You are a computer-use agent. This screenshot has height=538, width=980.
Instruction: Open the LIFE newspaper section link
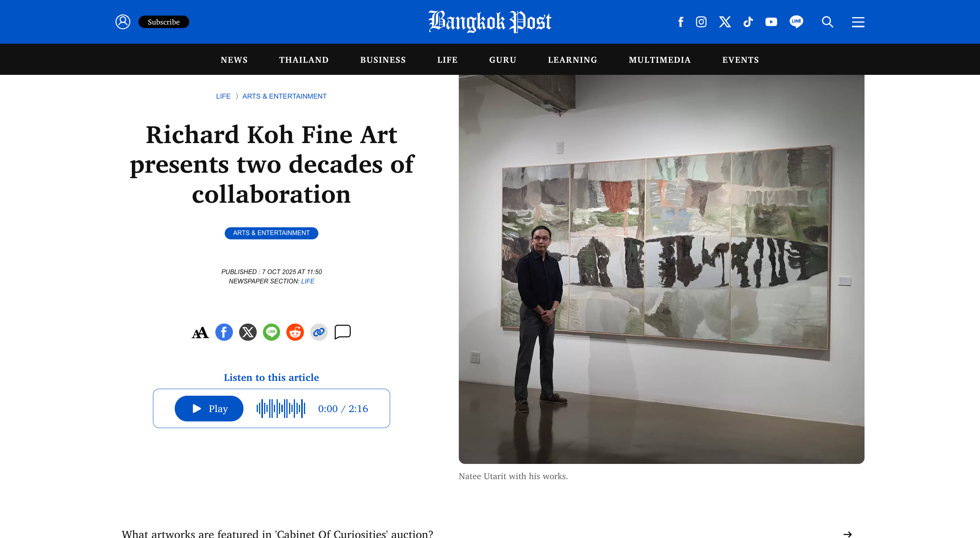pos(308,281)
